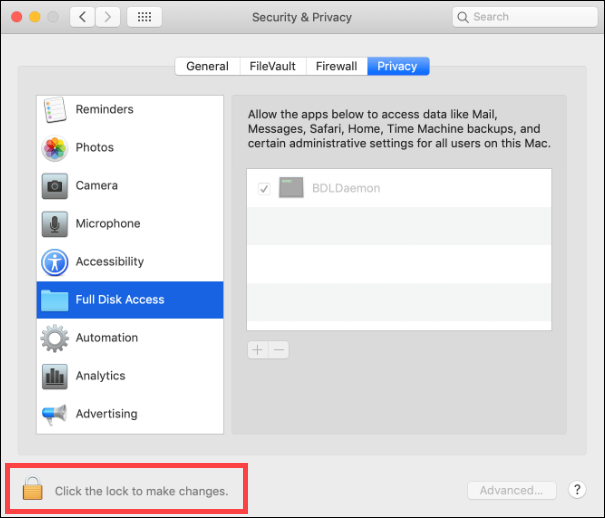Select the Photos label in the sidebar
Viewport: 605px width, 518px height.
coord(95,147)
